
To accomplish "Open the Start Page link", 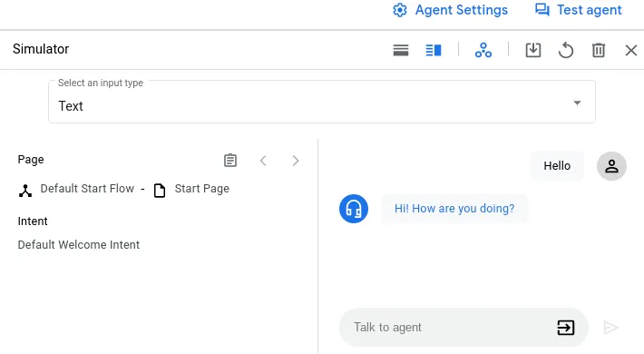I will [202, 188].
